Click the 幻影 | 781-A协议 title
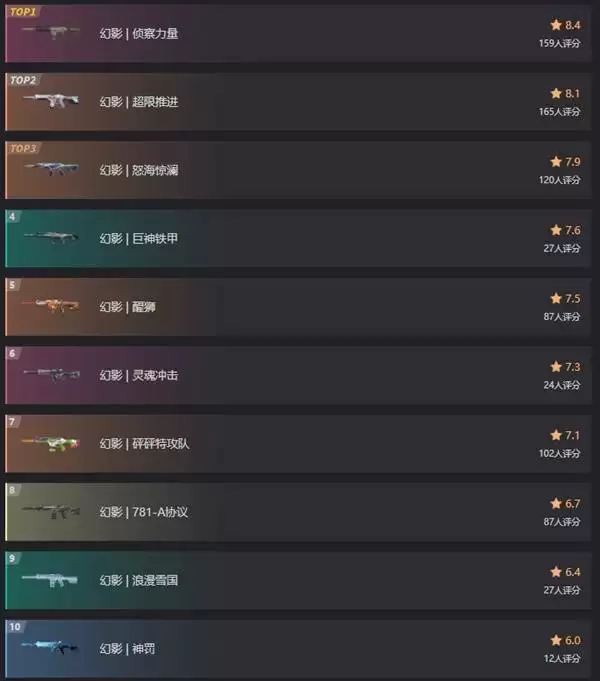 [x=143, y=512]
